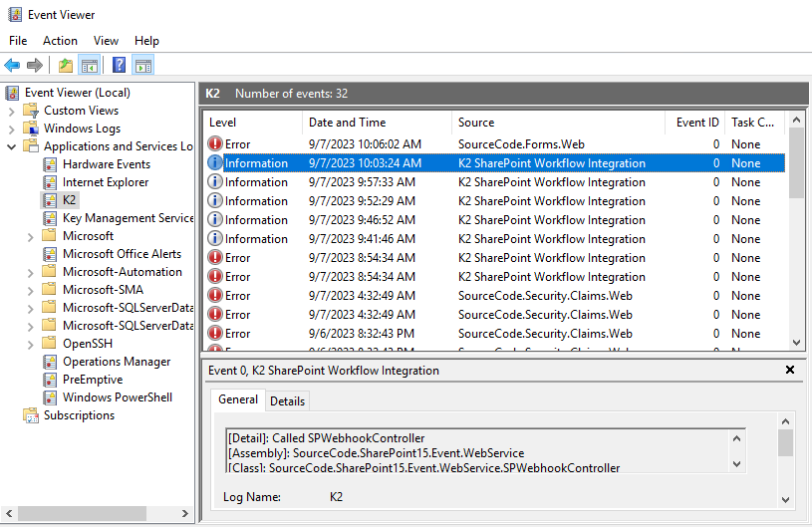Click Error icon of 10:06:02 AM event
The width and height of the screenshot is (812, 527).
click(x=215, y=143)
